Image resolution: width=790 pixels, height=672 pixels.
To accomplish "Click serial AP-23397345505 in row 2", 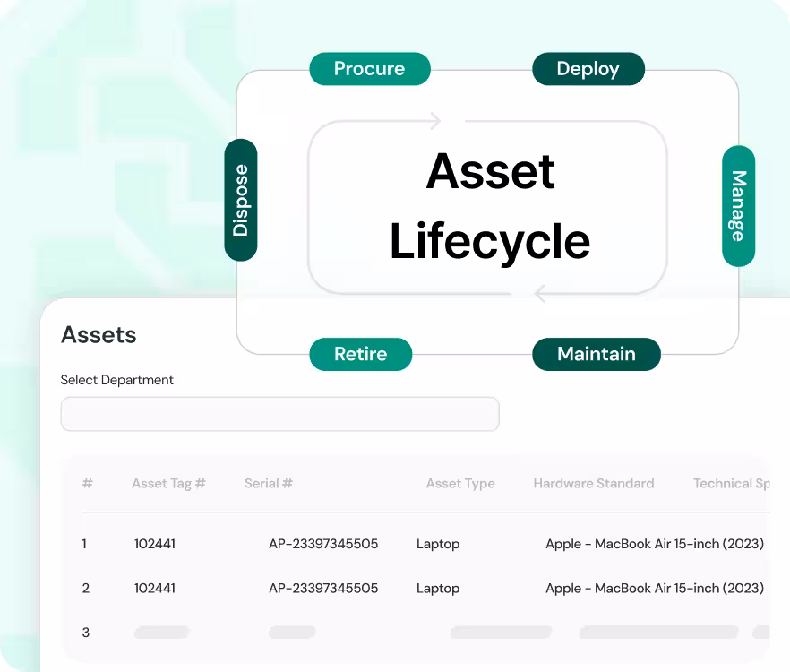I will tap(323, 589).
